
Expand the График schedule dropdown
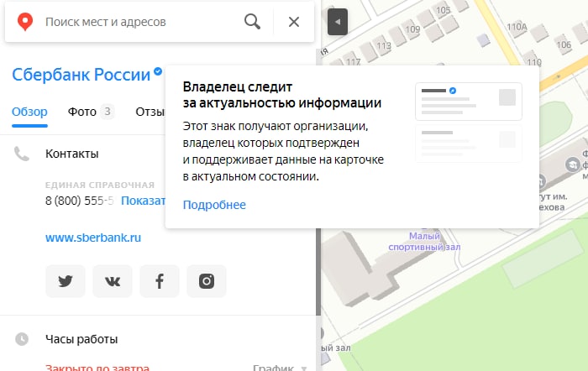[x=280, y=367]
